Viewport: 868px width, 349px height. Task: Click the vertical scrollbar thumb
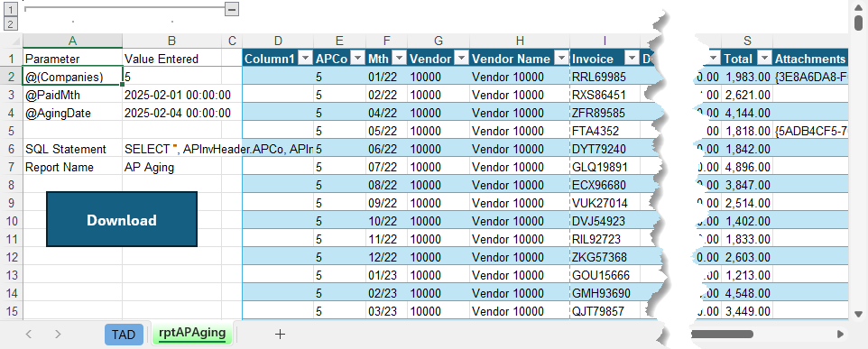pos(859,23)
